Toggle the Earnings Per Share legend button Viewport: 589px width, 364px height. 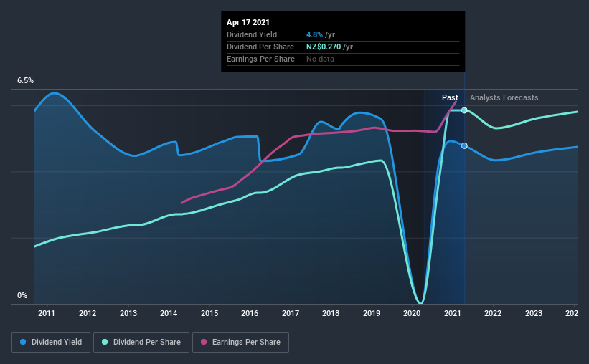click(x=240, y=343)
